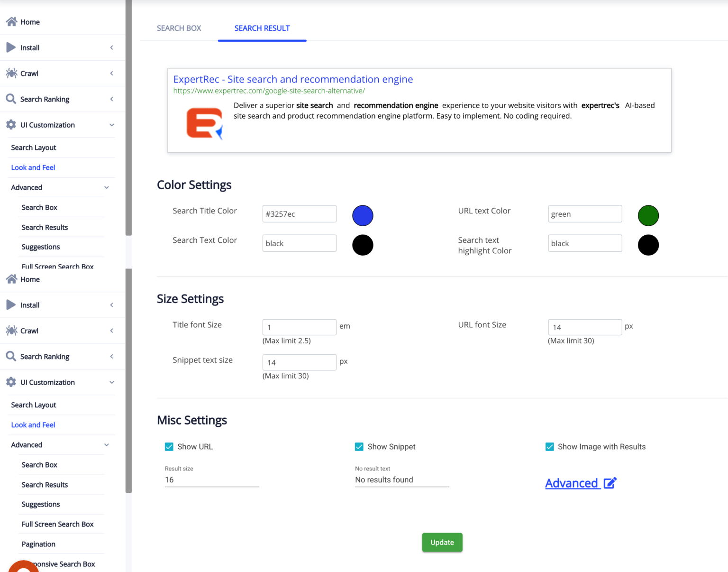This screenshot has height=572, width=728.
Task: Click the lower Home house icon
Action: click(x=11, y=279)
